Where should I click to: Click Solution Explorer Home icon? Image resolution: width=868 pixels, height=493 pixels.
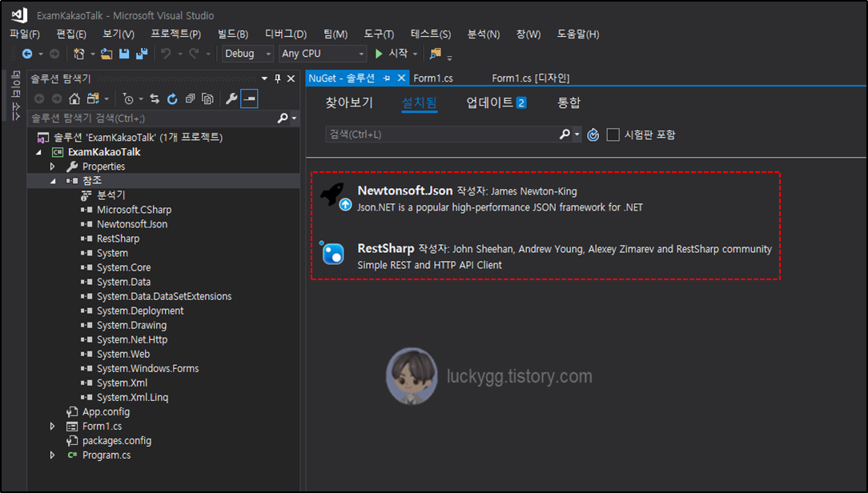(74, 99)
